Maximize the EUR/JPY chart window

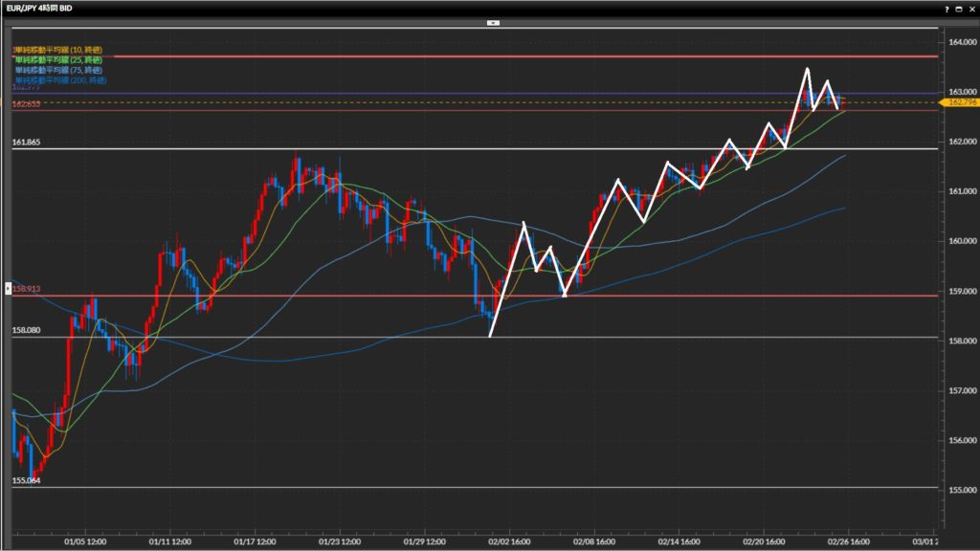959,8
